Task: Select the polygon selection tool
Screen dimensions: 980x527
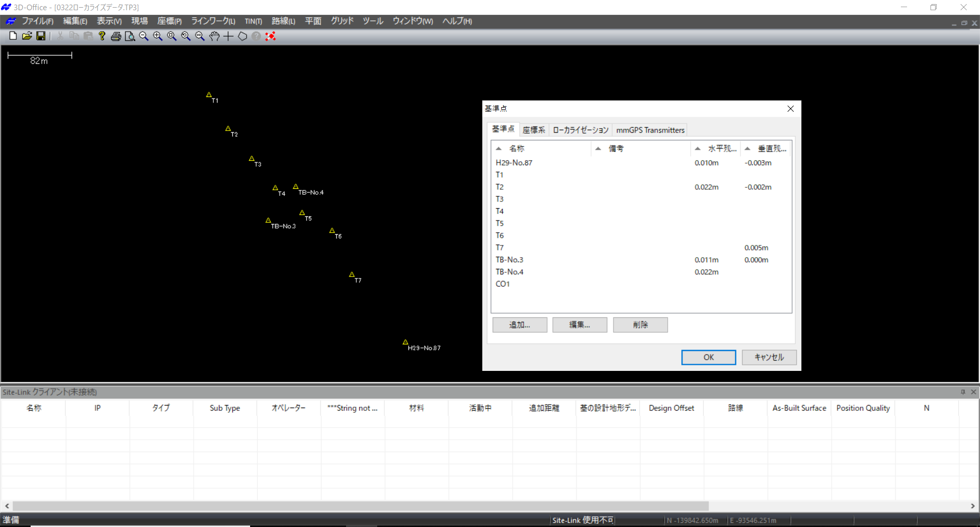Action: point(242,36)
